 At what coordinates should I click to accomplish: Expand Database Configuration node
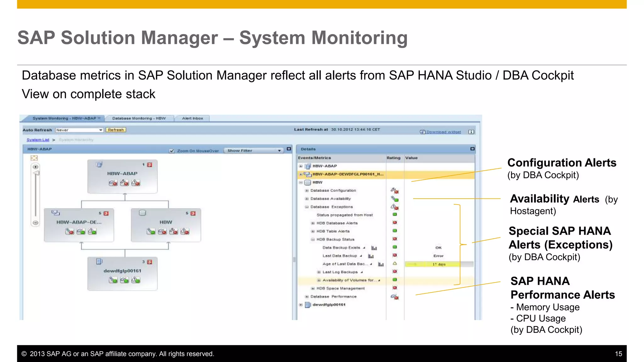307,190
